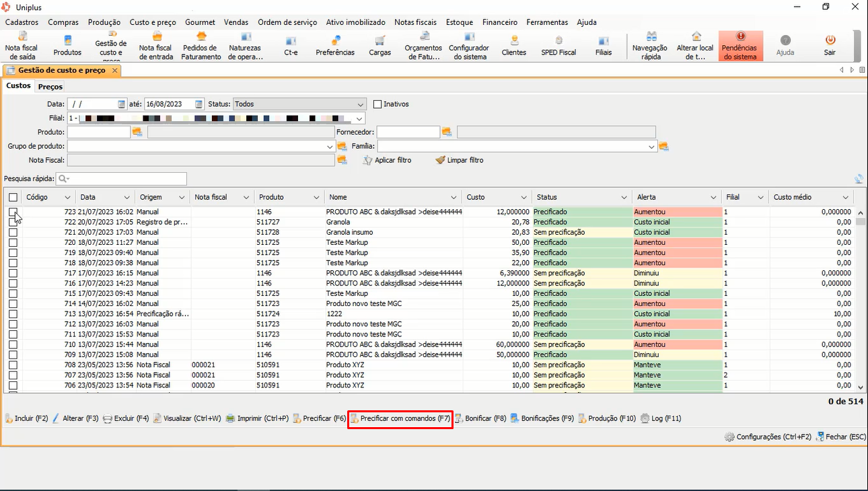This screenshot has height=491, width=868.
Task: Check the row checkbox for código 714
Action: (x=13, y=303)
